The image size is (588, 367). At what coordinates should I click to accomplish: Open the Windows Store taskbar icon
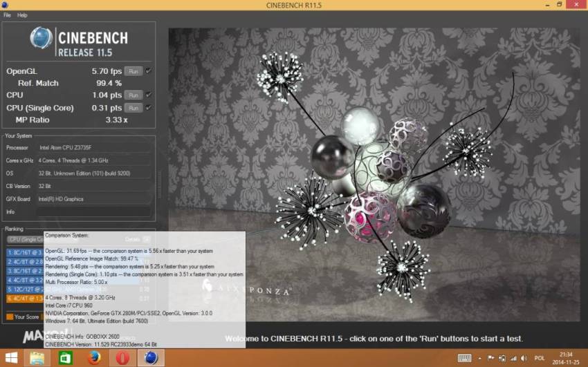tap(66, 358)
